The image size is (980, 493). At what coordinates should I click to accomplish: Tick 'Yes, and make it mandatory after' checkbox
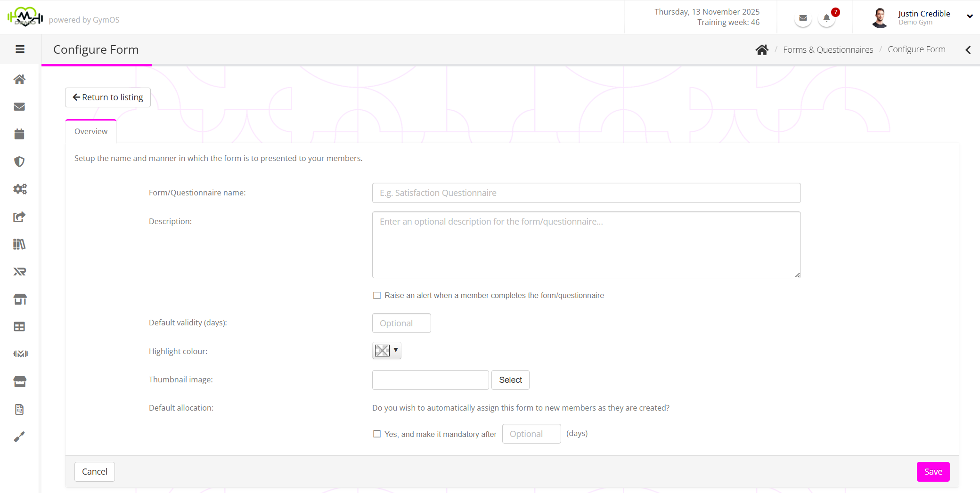377,434
